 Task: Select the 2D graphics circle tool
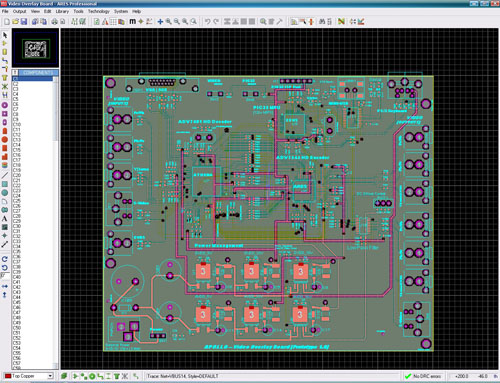point(5,193)
